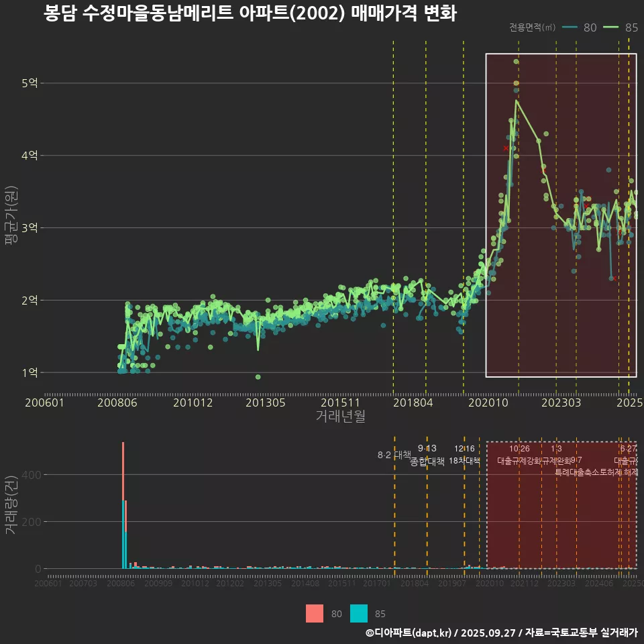The width and height of the screenshot is (644, 644).
Task: Click the 201012 x-axis label on price chart
Action: coord(193,402)
